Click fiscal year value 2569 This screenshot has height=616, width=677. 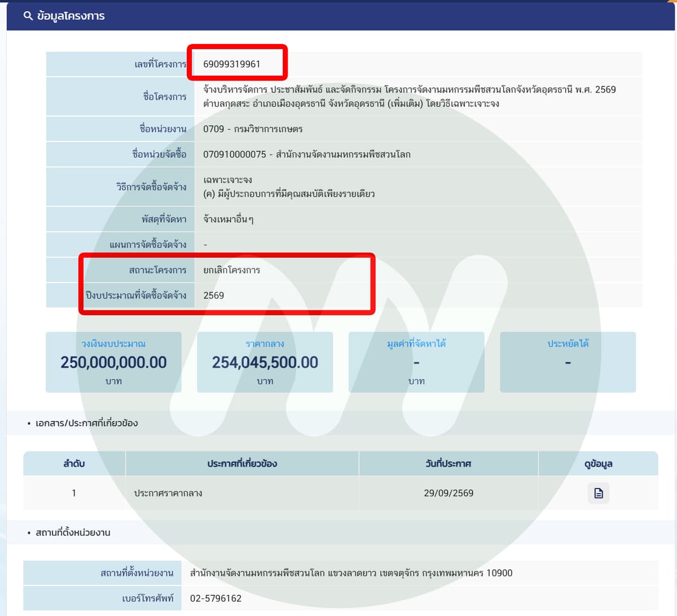(214, 295)
